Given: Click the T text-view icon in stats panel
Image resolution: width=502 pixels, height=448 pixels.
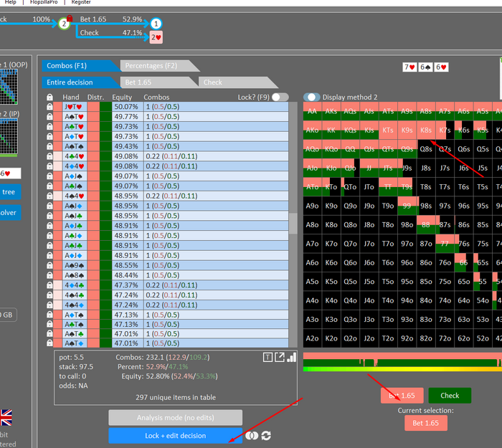Looking at the screenshot, I should (267, 357).
